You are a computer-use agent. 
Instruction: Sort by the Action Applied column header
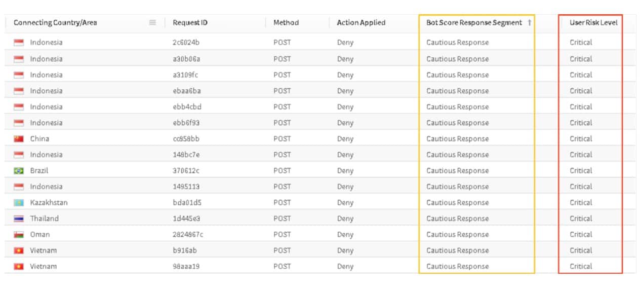coord(361,23)
